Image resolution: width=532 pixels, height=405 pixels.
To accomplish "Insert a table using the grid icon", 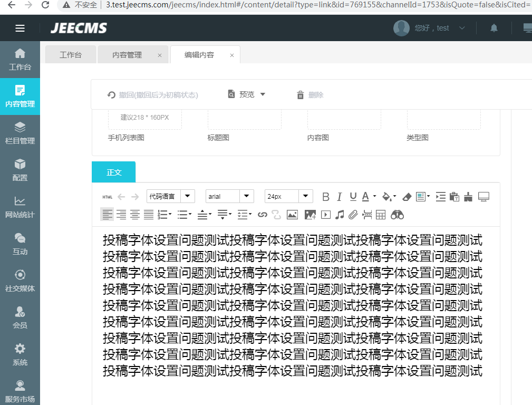I will (381, 215).
